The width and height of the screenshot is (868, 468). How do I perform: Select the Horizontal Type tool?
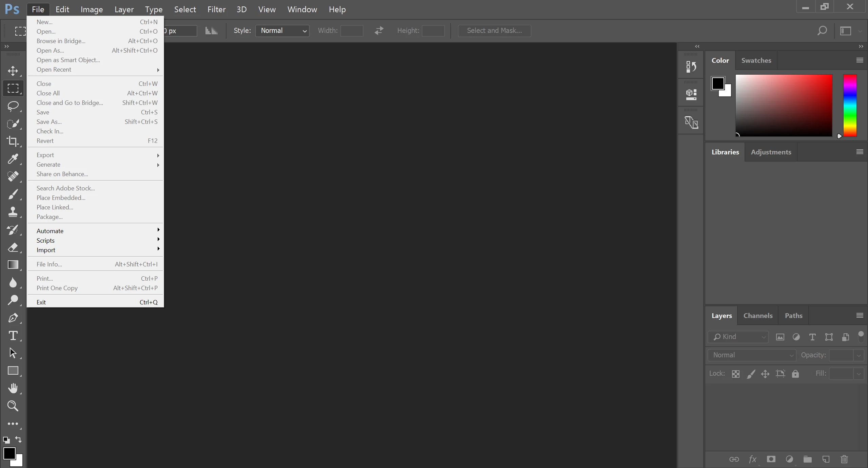click(x=13, y=335)
